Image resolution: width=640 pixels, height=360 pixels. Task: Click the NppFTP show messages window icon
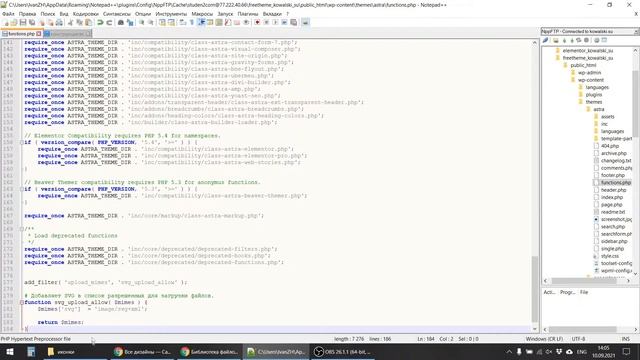tap(604, 40)
